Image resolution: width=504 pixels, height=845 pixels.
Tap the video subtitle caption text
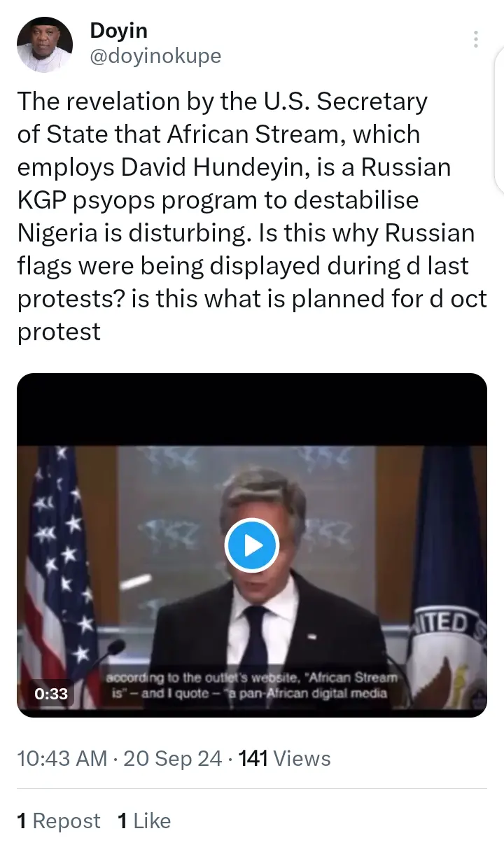pyautogui.click(x=252, y=686)
